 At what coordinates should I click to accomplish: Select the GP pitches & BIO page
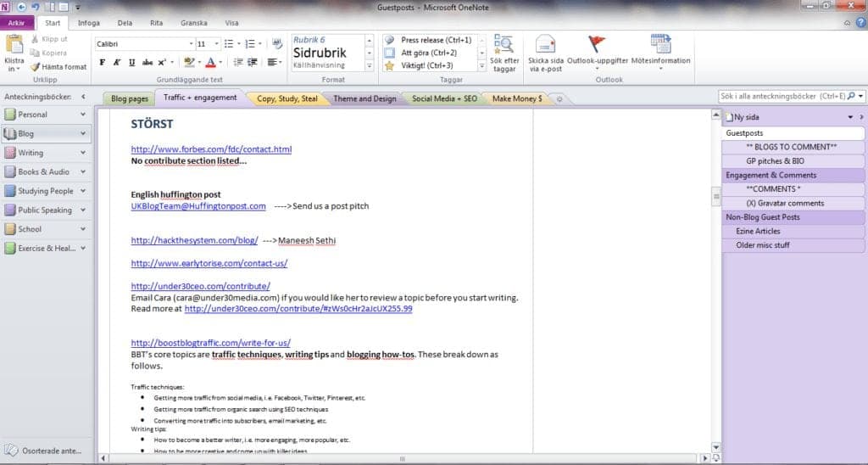point(793,160)
